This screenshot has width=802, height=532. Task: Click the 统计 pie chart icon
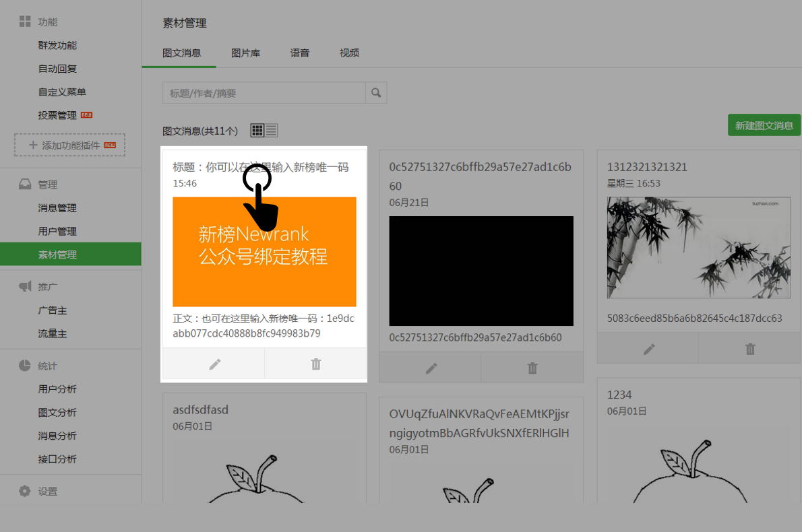(x=25, y=366)
